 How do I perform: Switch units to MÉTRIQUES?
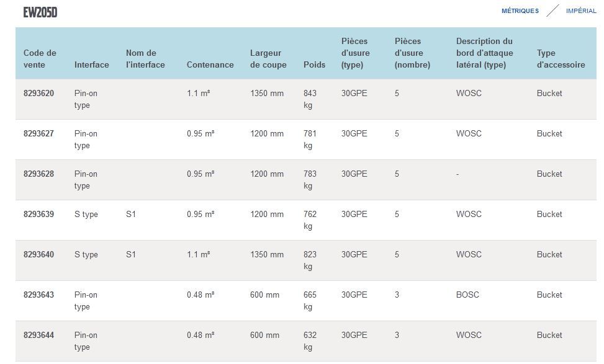coord(520,11)
